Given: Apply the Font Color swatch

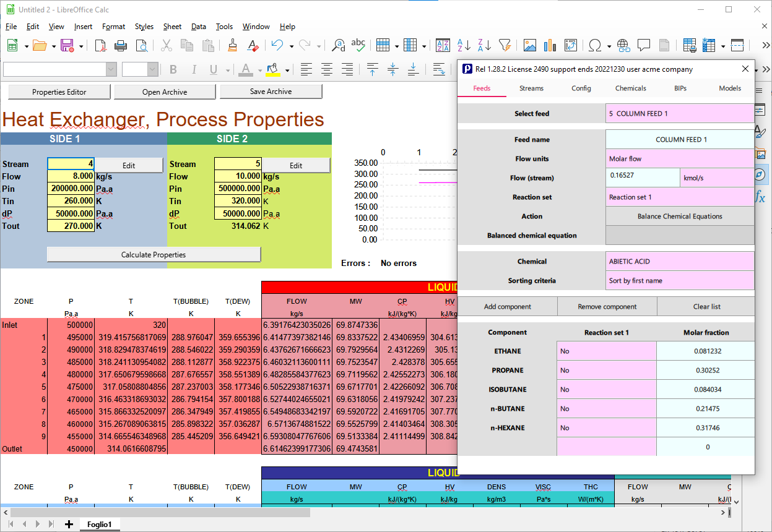Looking at the screenshot, I should [x=246, y=69].
